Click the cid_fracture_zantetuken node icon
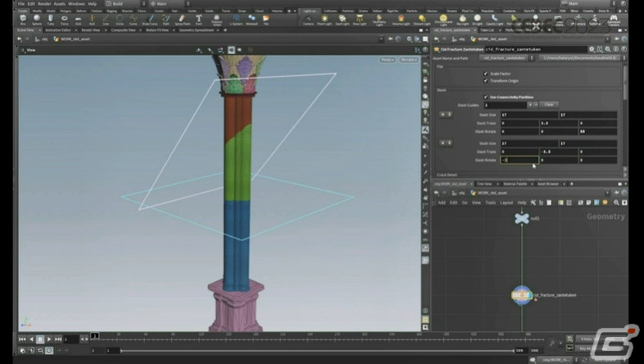This screenshot has width=644, height=364. tap(522, 295)
